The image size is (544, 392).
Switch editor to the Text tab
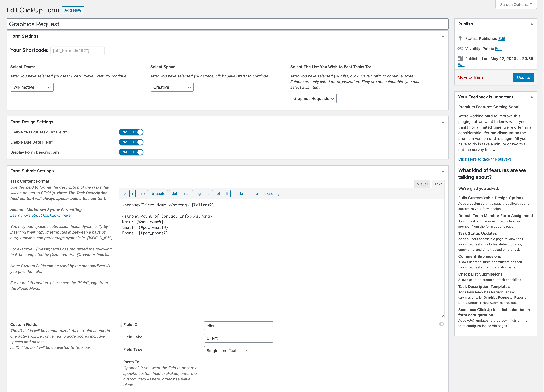[438, 184]
